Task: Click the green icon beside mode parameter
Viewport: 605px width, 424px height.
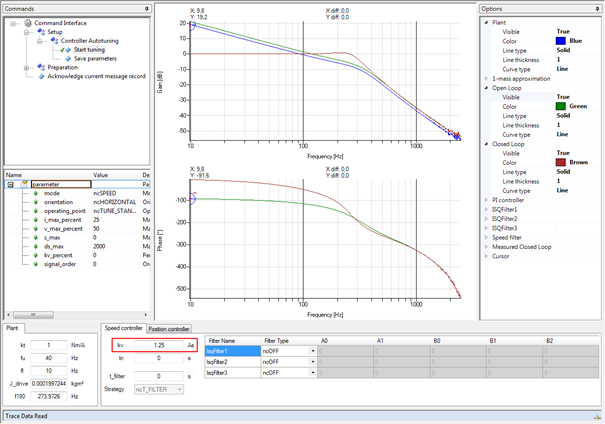Action: (36, 193)
